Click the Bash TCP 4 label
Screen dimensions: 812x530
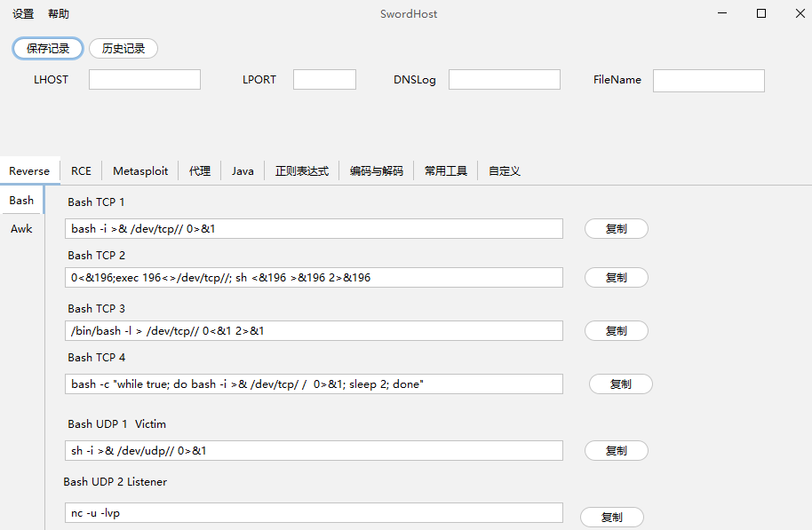click(x=96, y=358)
